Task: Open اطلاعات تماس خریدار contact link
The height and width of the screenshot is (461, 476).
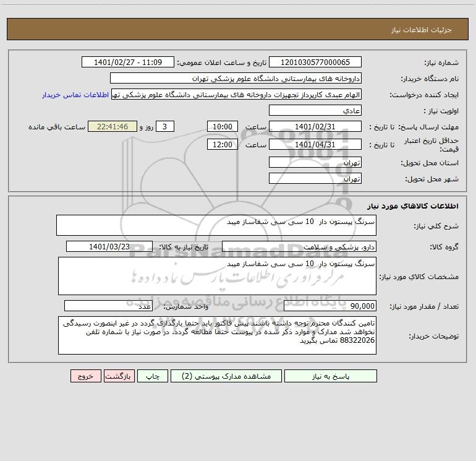Action: tap(75, 95)
